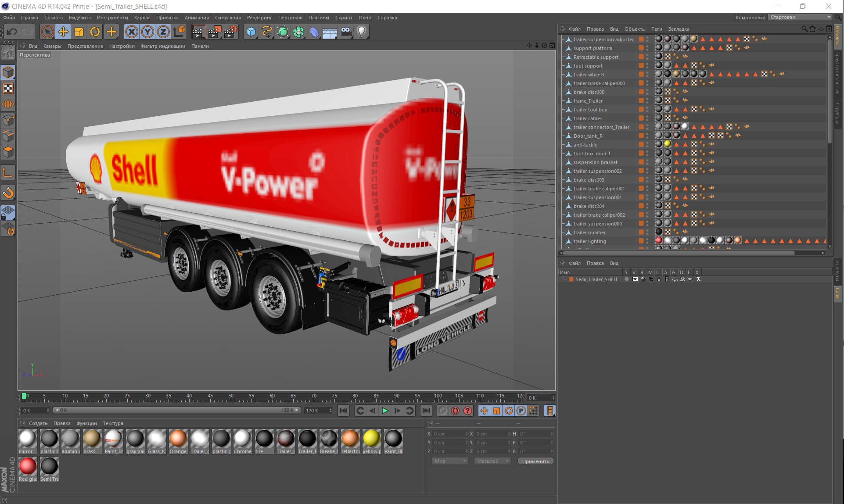
Task: Open the Рендеринг menu
Action: pos(259,18)
